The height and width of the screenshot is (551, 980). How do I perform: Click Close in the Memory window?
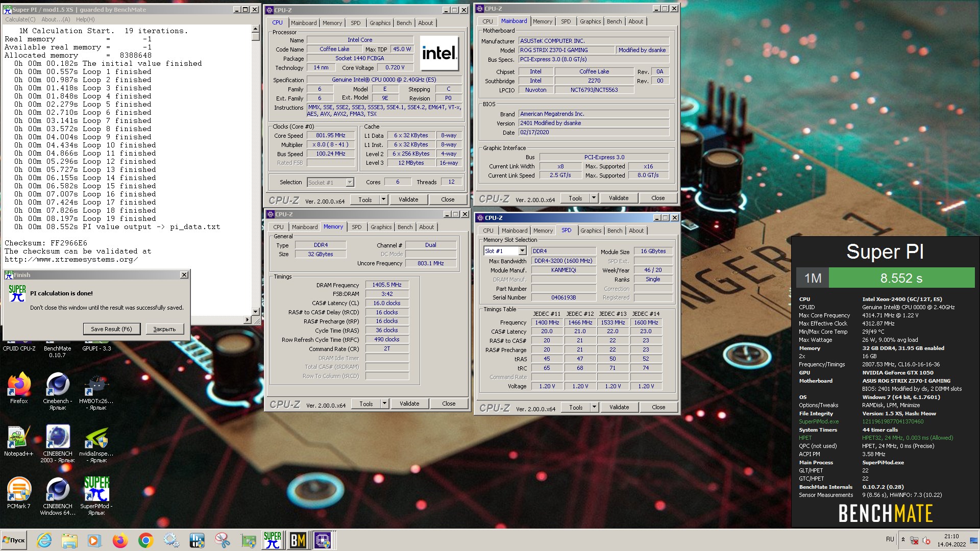(x=449, y=404)
